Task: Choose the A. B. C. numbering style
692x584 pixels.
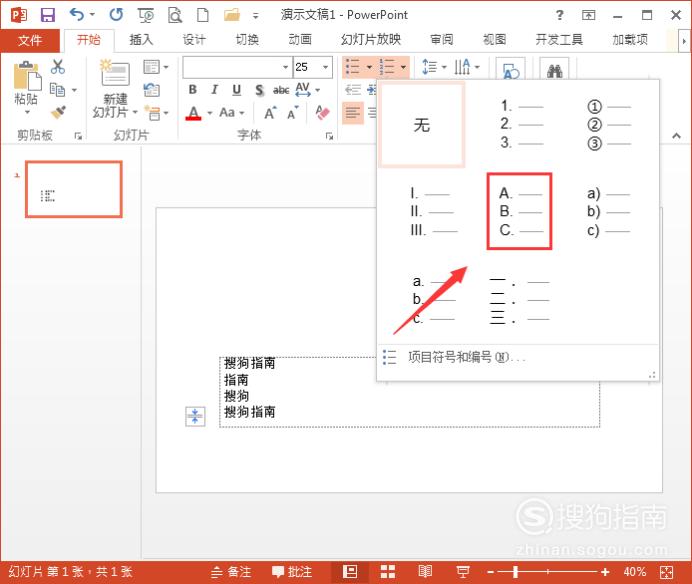Action: [519, 211]
